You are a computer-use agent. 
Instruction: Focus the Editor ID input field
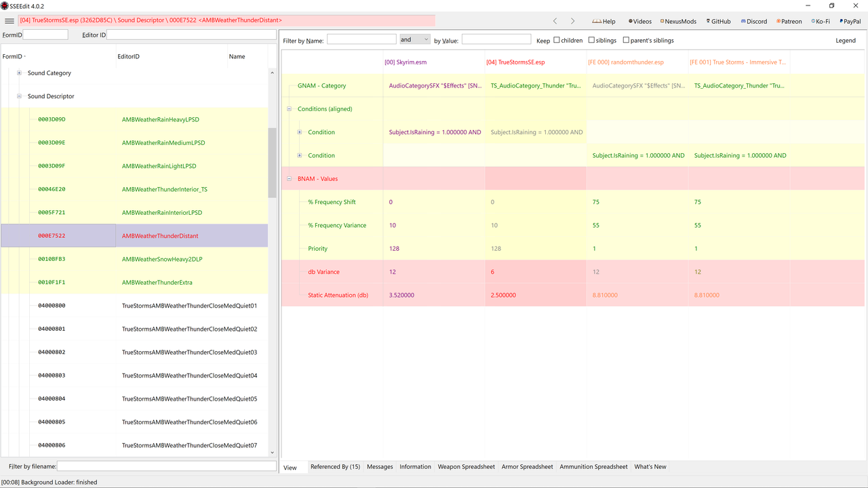click(191, 34)
